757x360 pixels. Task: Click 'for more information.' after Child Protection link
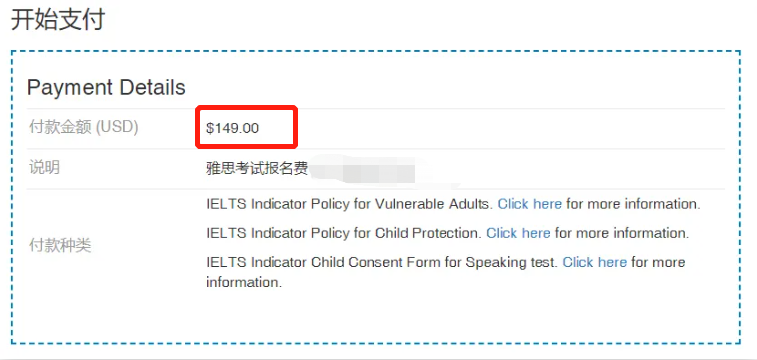click(x=622, y=233)
